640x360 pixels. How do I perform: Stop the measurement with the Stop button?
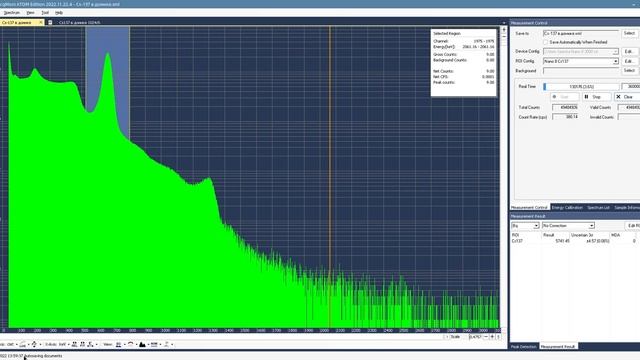596,97
